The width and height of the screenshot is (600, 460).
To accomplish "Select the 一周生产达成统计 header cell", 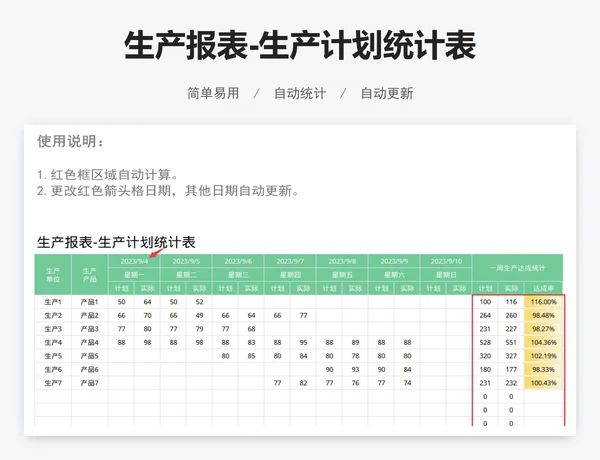I will point(517,268).
